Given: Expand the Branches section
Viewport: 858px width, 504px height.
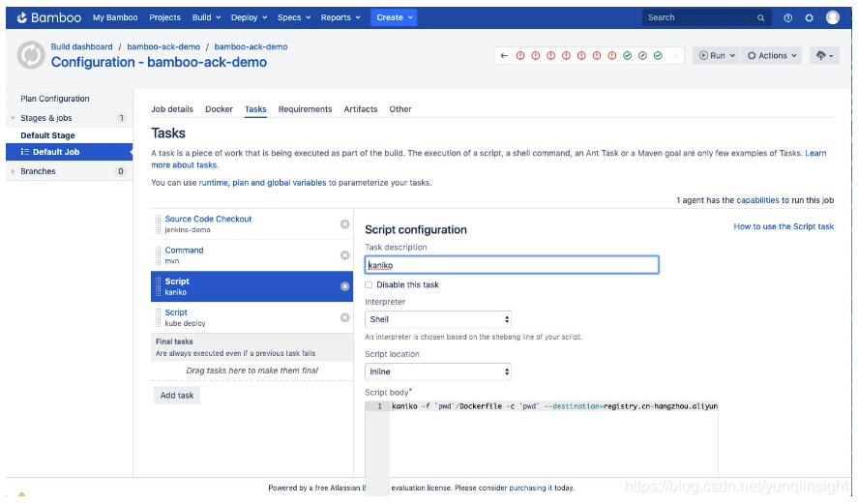Looking at the screenshot, I should pyautogui.click(x=13, y=171).
